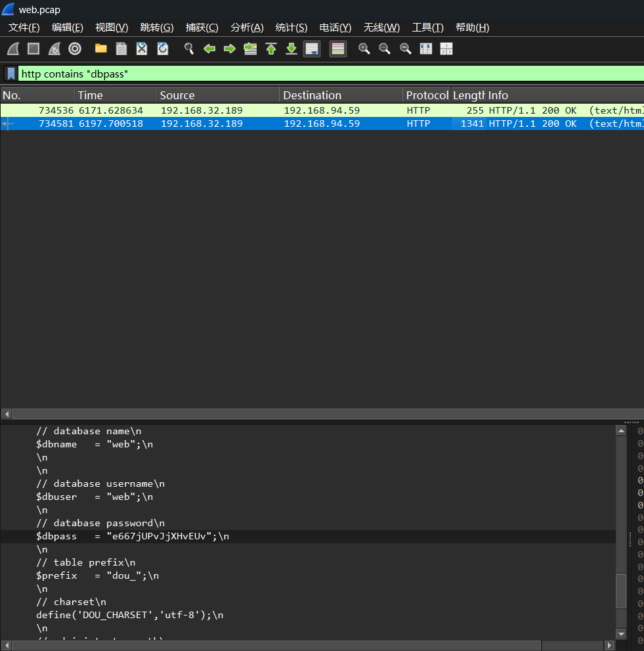Click the zoom in magnifier icon

coord(364,49)
